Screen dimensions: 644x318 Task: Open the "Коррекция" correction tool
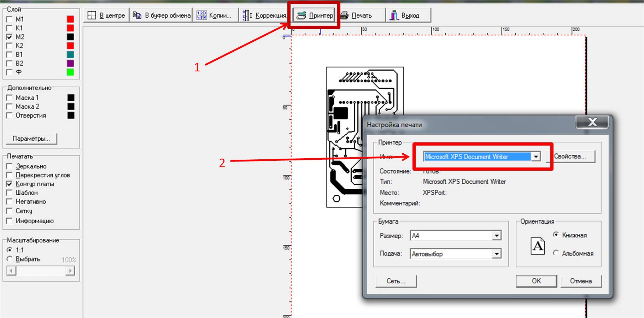point(247,15)
